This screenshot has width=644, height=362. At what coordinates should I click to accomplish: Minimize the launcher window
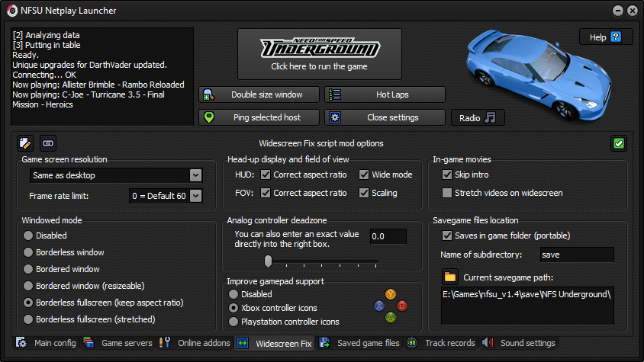(x=618, y=11)
